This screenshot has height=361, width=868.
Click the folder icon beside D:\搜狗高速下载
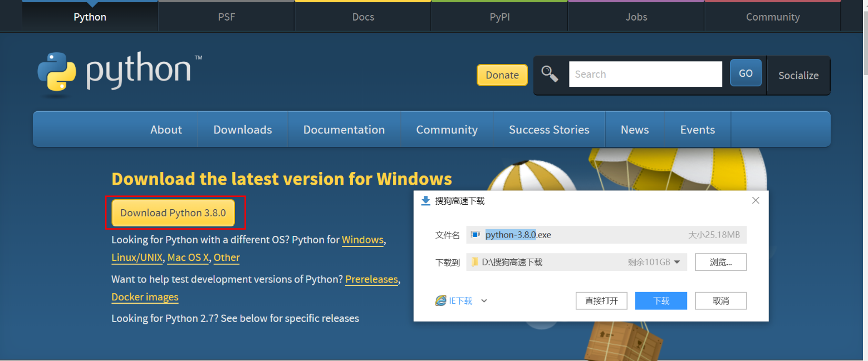474,262
